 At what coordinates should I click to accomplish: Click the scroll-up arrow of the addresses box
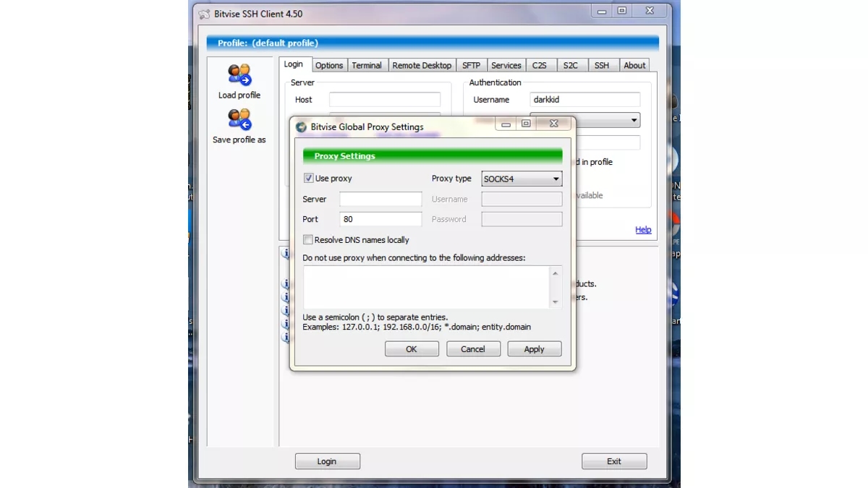[x=556, y=273]
